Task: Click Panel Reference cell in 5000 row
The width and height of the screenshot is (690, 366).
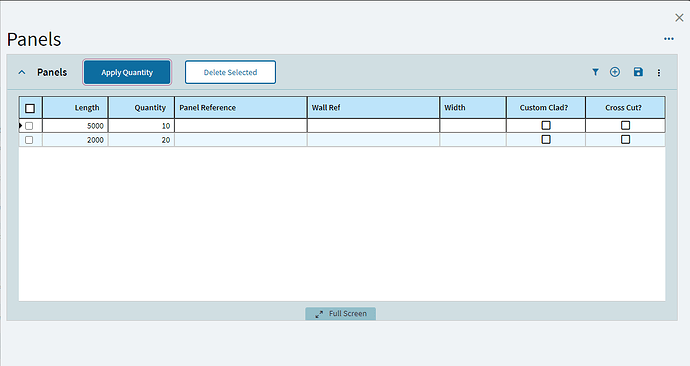Action: click(241, 126)
